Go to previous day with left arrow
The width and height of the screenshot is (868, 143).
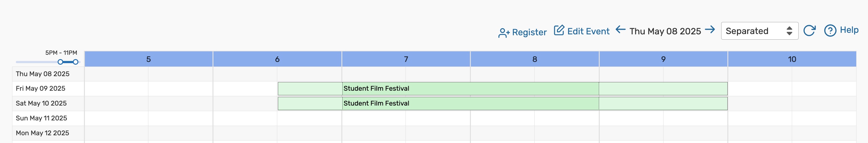coord(620,30)
